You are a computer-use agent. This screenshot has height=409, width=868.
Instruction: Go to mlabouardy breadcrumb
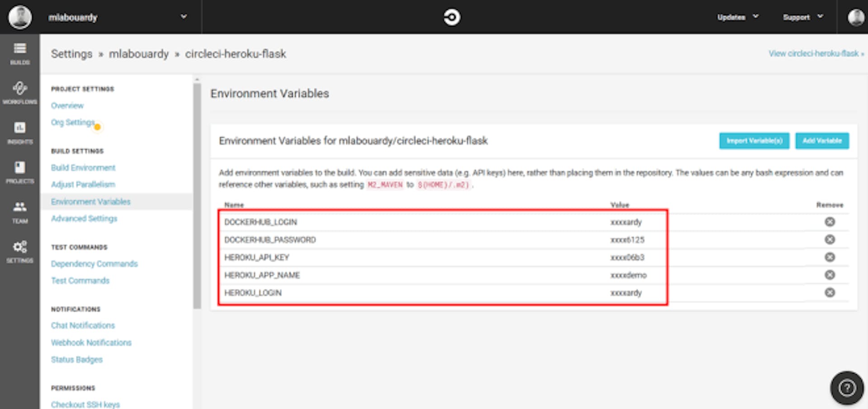(x=138, y=54)
